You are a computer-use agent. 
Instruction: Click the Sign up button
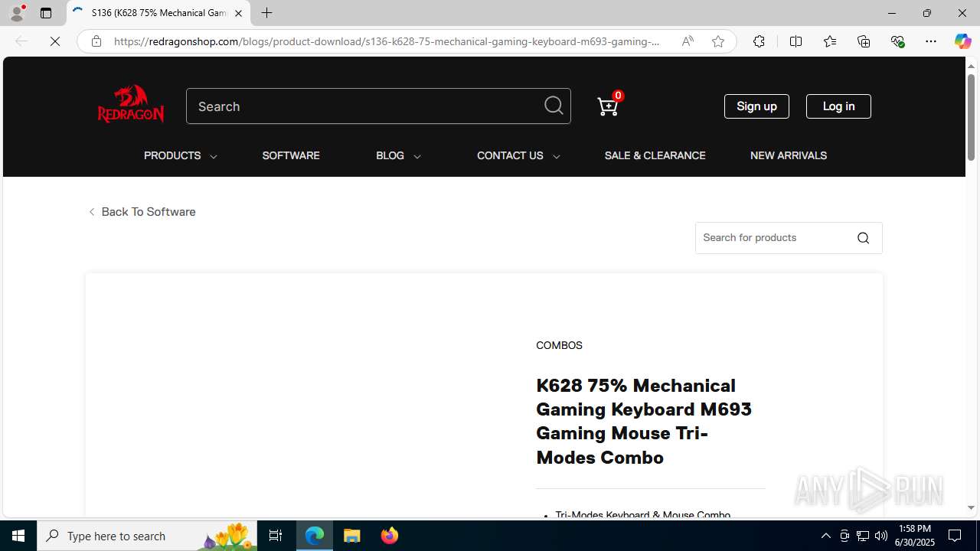[x=756, y=106]
